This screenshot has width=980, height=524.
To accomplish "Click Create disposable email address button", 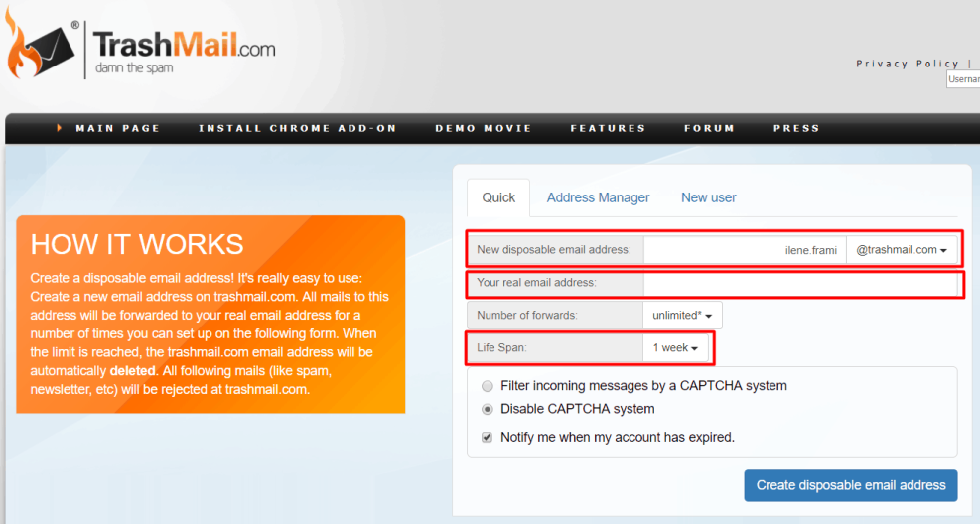I will pos(850,485).
